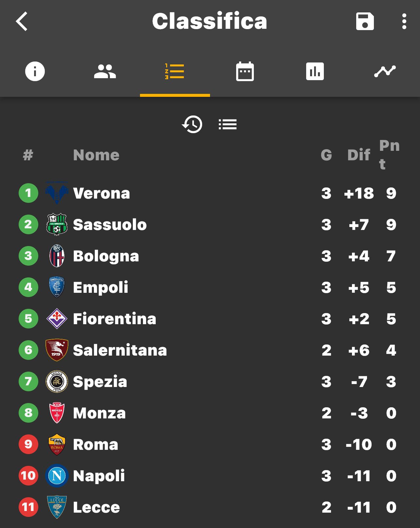
Task: Switch to the info tab
Action: pyautogui.click(x=35, y=71)
